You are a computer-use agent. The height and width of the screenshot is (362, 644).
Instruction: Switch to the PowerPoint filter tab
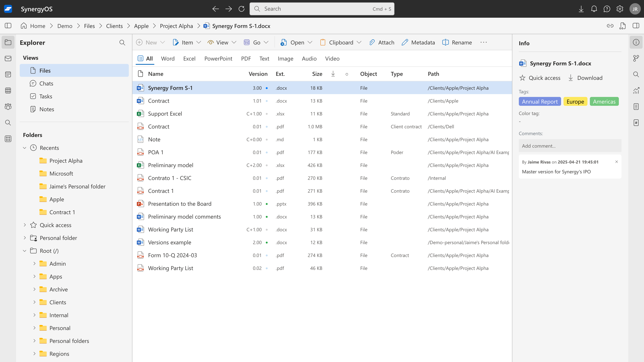(218, 59)
